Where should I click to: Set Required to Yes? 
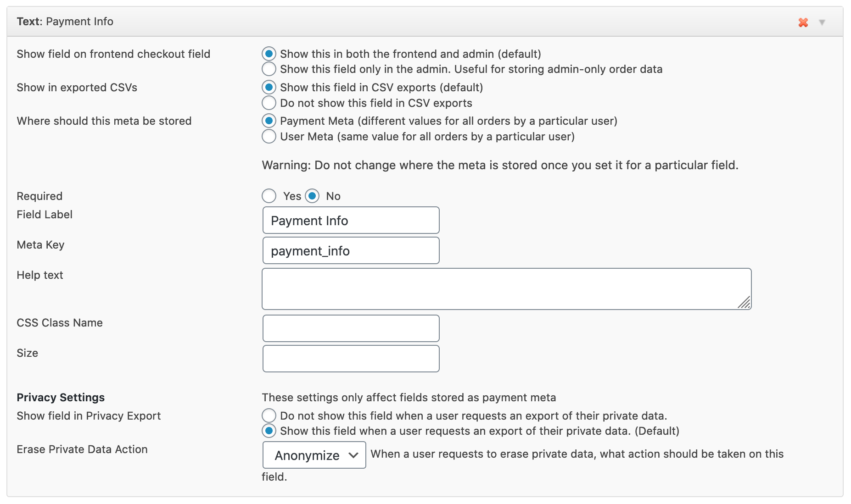269,196
